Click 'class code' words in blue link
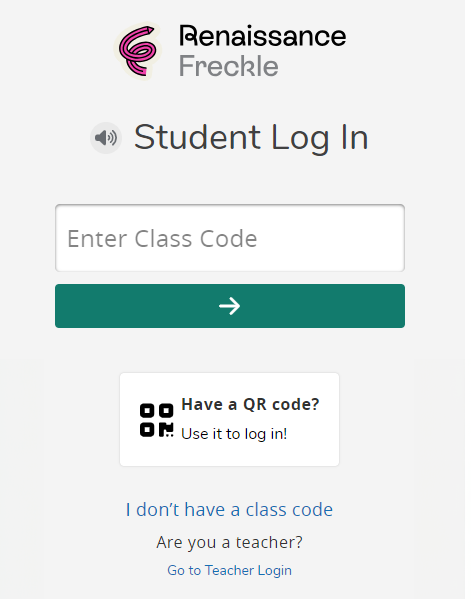The height and width of the screenshot is (599, 471). [x=289, y=510]
